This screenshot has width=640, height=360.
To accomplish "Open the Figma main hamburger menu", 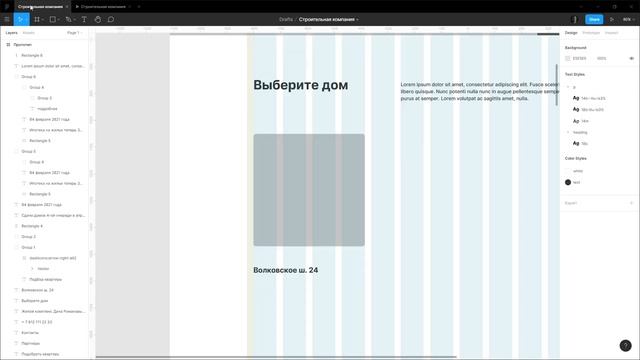I will (x=7, y=19).
